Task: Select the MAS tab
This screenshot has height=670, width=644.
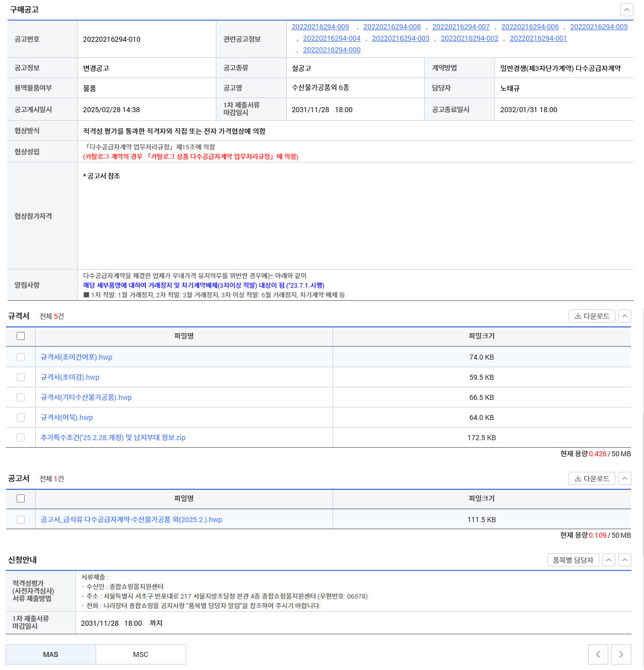Action: point(50,654)
